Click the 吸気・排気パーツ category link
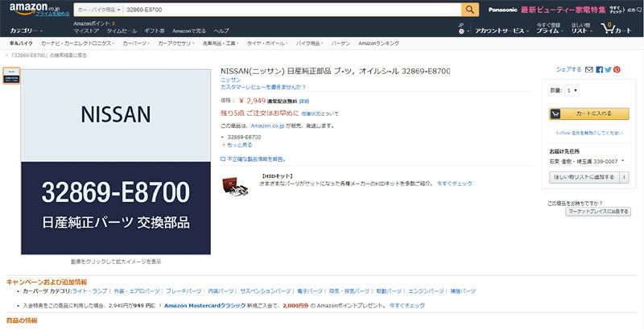Screen dimensions: 644x330 [x=349, y=291]
